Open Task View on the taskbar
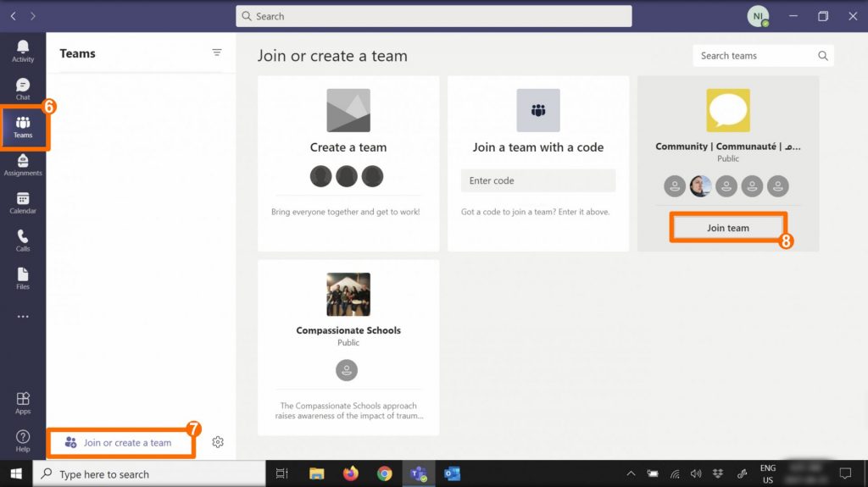 [281, 473]
